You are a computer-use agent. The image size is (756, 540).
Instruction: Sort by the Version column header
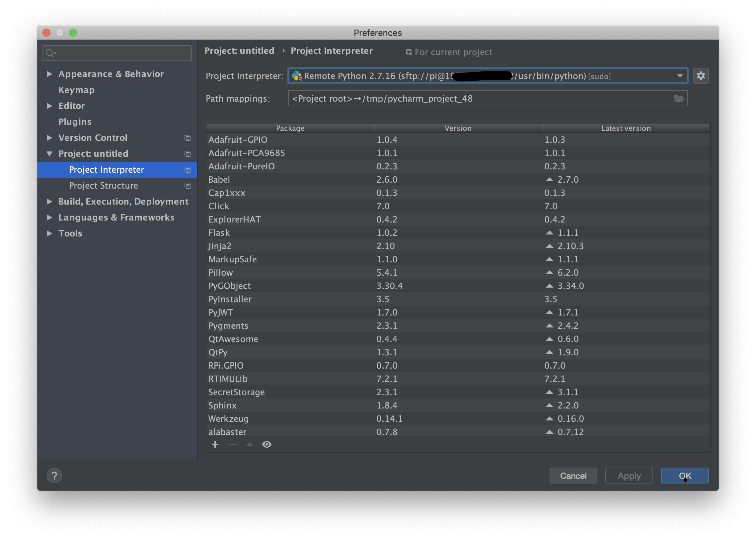(458, 128)
